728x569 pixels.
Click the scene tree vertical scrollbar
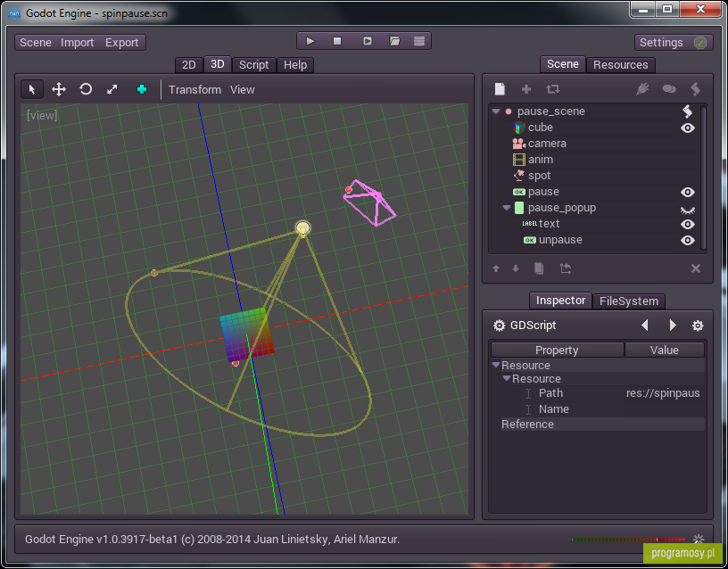[x=703, y=177]
